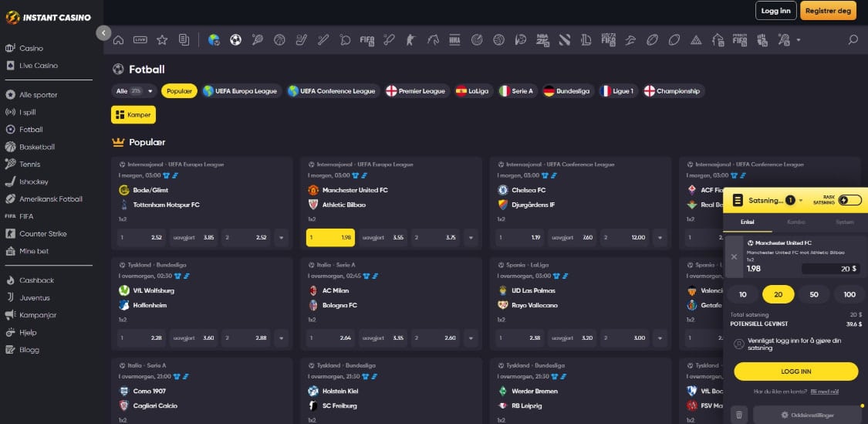Select quick stake 10
Screen dimensions: 868x424
coord(742,294)
